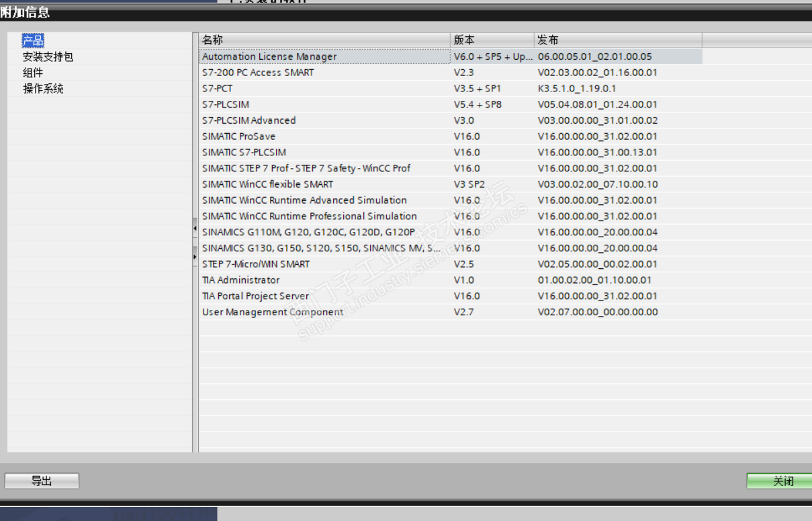Select the 操作系统 category
Viewport: 812px width, 521px height.
[x=43, y=89]
